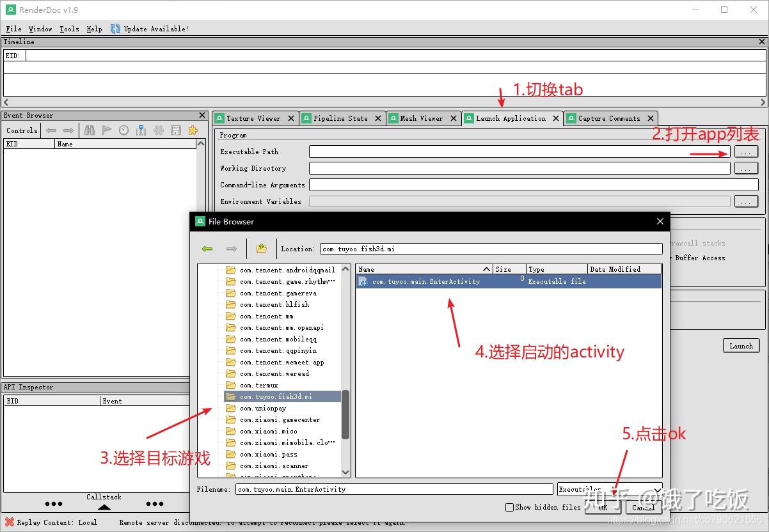Click the Launch button

(x=741, y=345)
